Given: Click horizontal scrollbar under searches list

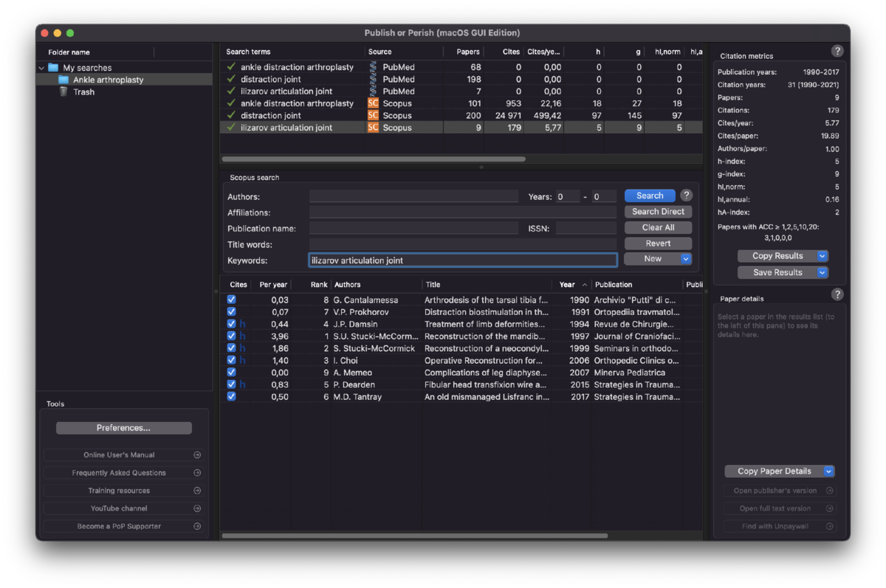Looking at the screenshot, I should (374, 159).
